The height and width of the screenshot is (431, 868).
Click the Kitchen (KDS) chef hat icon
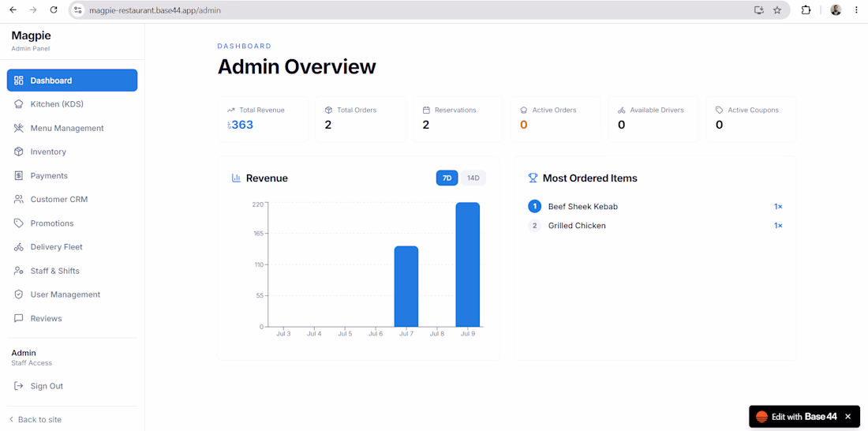pyautogui.click(x=19, y=104)
